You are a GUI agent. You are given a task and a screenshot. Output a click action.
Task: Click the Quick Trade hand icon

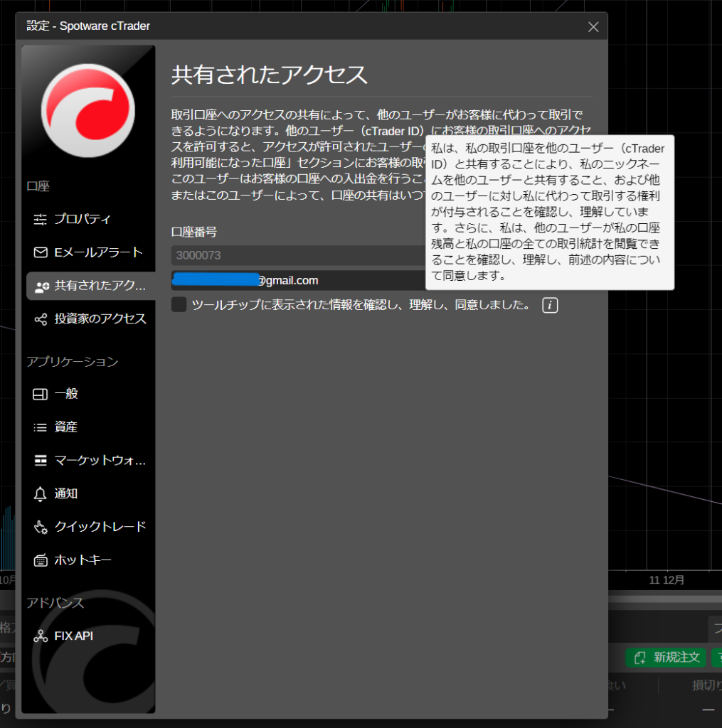coord(41,527)
